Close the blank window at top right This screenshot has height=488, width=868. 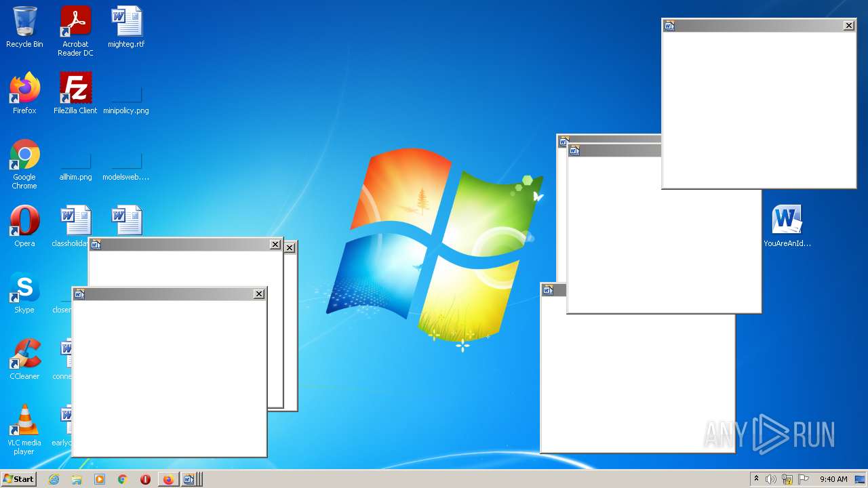tap(849, 26)
